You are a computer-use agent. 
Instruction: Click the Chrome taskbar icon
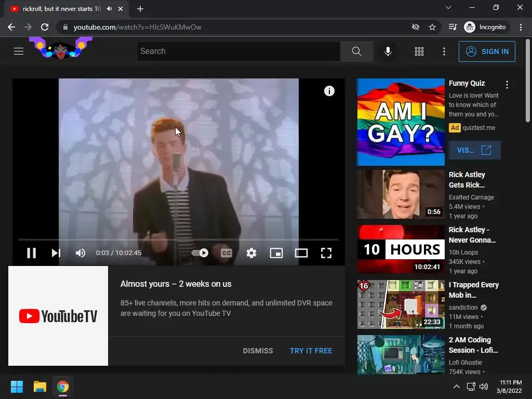[63, 387]
